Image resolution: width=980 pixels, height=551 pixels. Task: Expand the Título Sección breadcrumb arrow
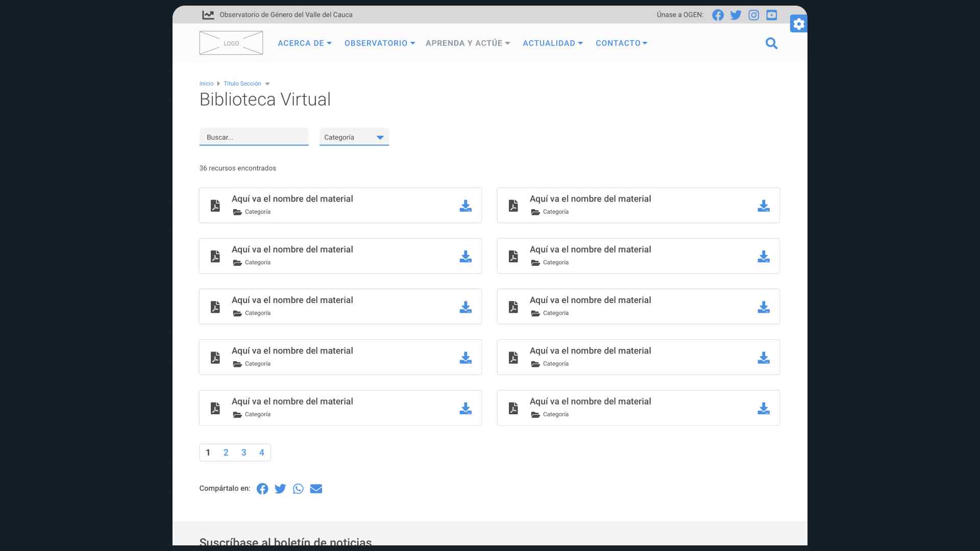pyautogui.click(x=267, y=84)
